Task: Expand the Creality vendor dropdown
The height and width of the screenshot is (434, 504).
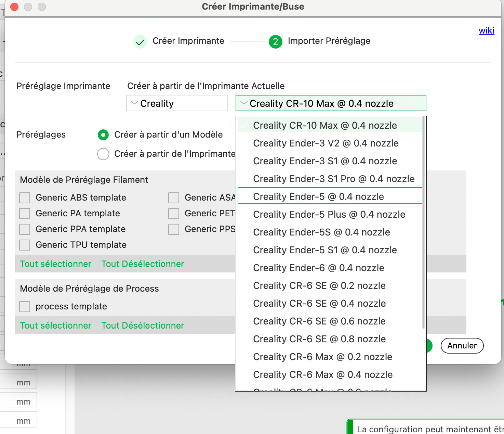Action: coord(177,103)
